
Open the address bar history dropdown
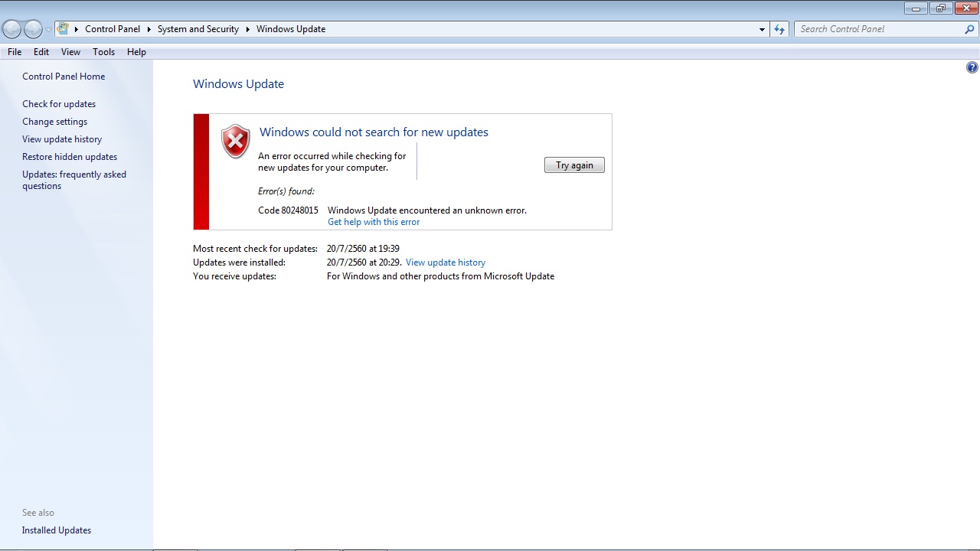(x=762, y=29)
